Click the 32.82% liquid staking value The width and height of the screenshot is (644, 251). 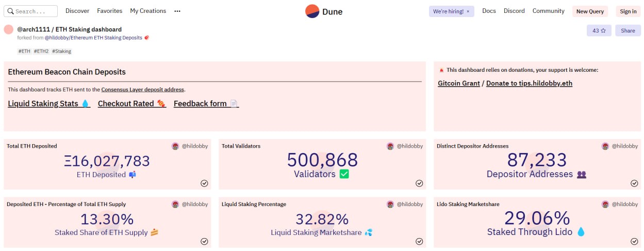pyautogui.click(x=322, y=219)
